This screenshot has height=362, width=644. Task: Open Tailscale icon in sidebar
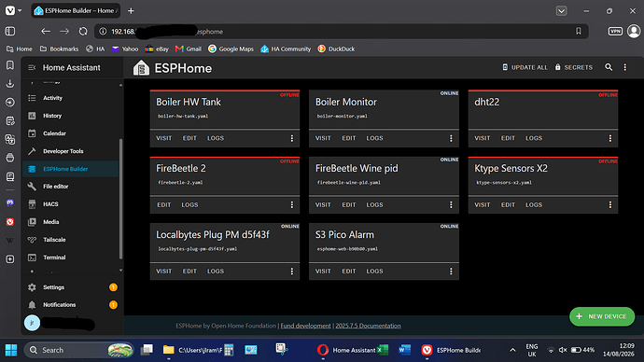tap(32, 240)
